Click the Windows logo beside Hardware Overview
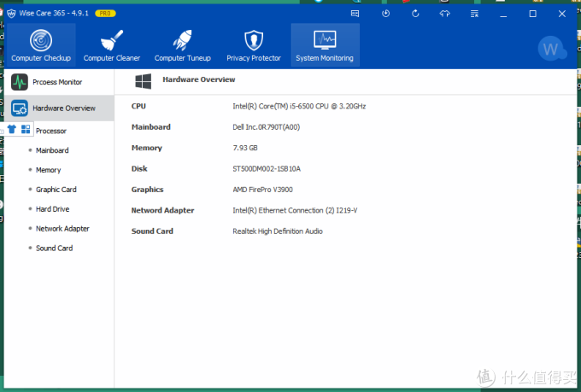The image size is (581, 392). [143, 81]
